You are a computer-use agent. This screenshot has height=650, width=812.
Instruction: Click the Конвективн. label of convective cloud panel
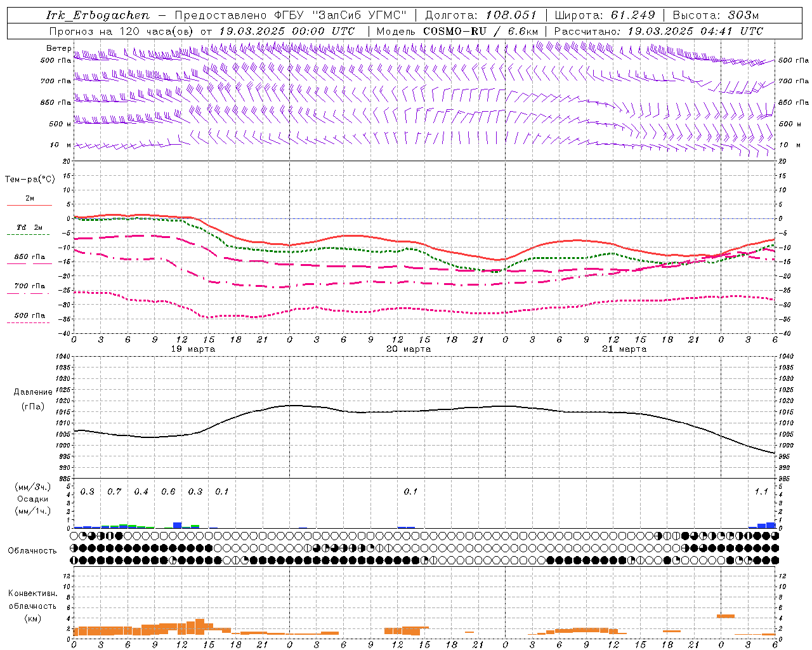click(32, 593)
